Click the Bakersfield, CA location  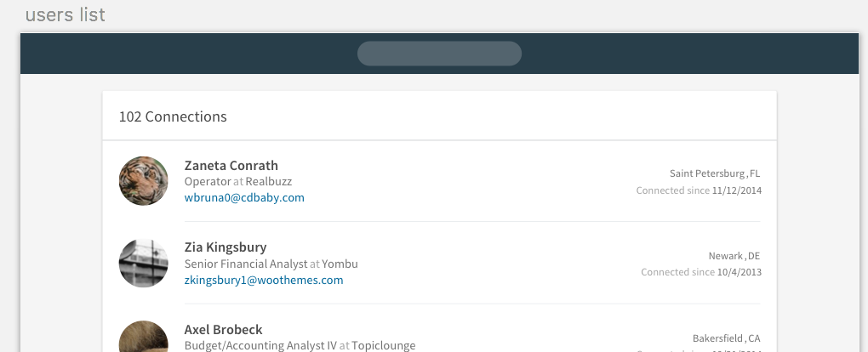[x=726, y=338]
